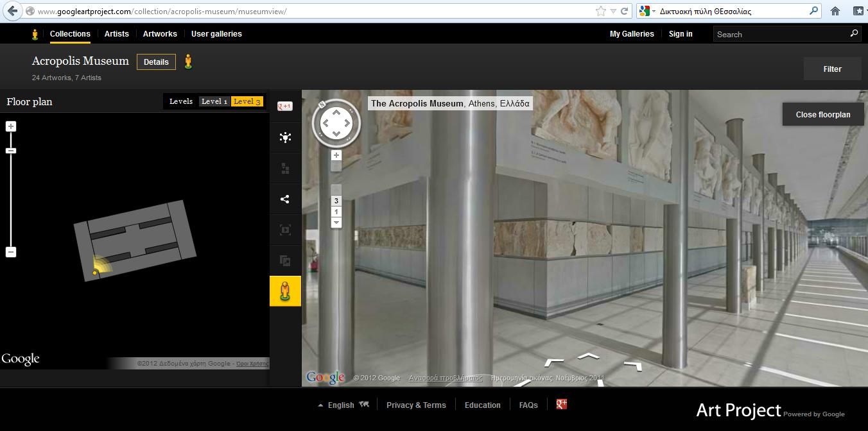Click the left-turn navigation arrow on the museum floor

tap(553, 363)
